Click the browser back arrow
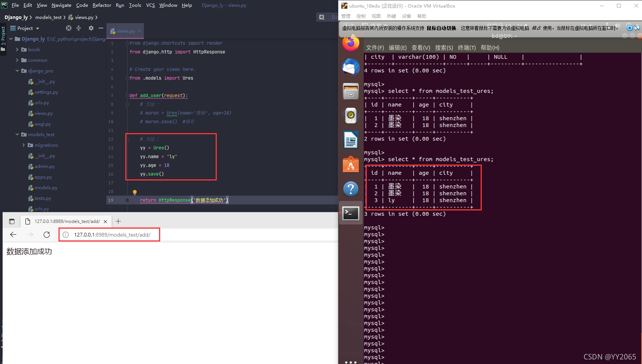 13,235
